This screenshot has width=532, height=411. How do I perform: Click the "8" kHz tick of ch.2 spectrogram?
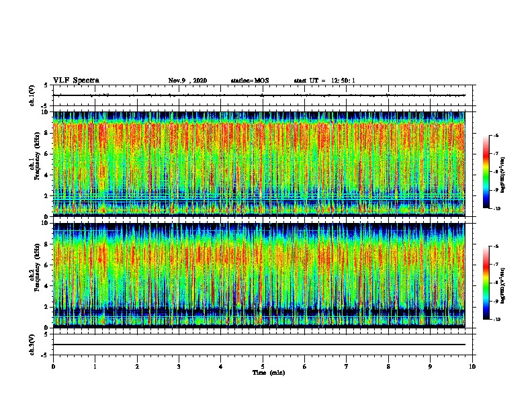click(x=46, y=244)
